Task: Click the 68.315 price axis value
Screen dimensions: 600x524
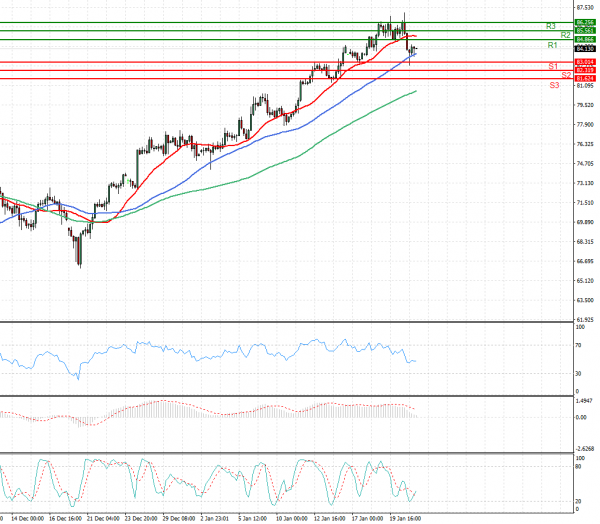Action: 585,242
